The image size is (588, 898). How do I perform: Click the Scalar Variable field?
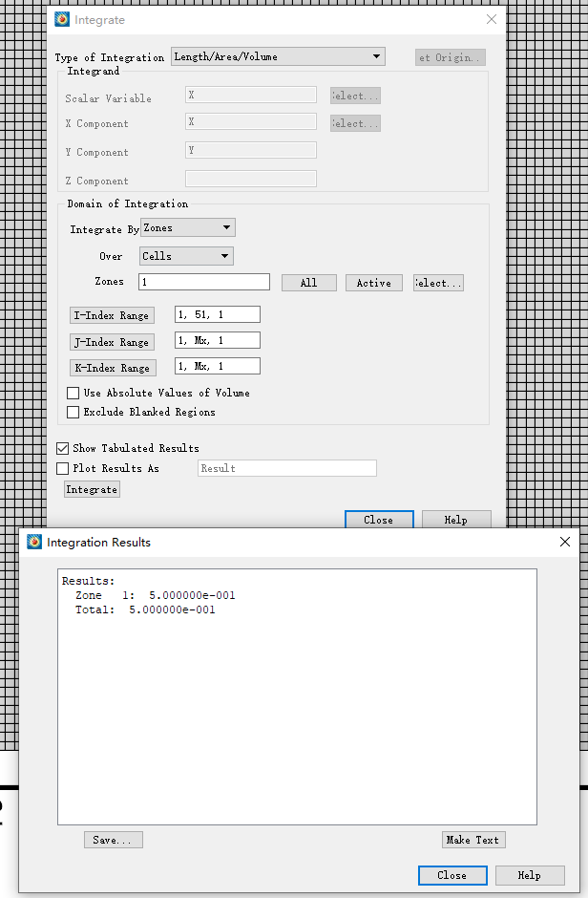coord(250,96)
